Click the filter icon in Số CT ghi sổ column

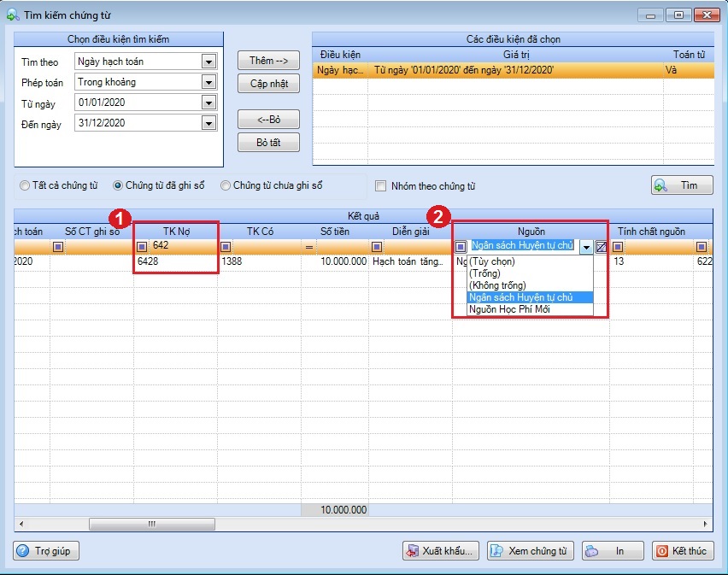58,246
